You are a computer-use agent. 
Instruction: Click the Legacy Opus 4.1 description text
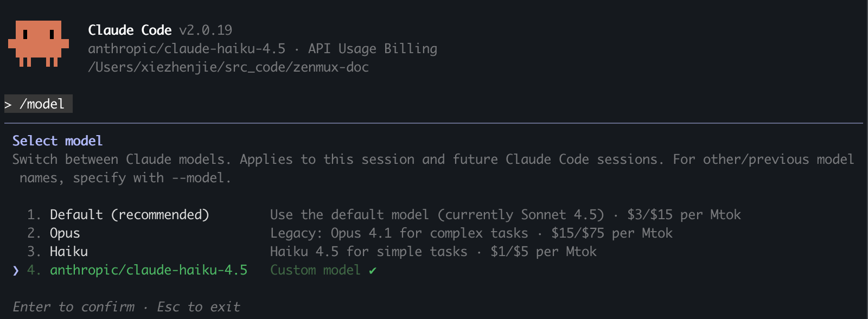399,233
